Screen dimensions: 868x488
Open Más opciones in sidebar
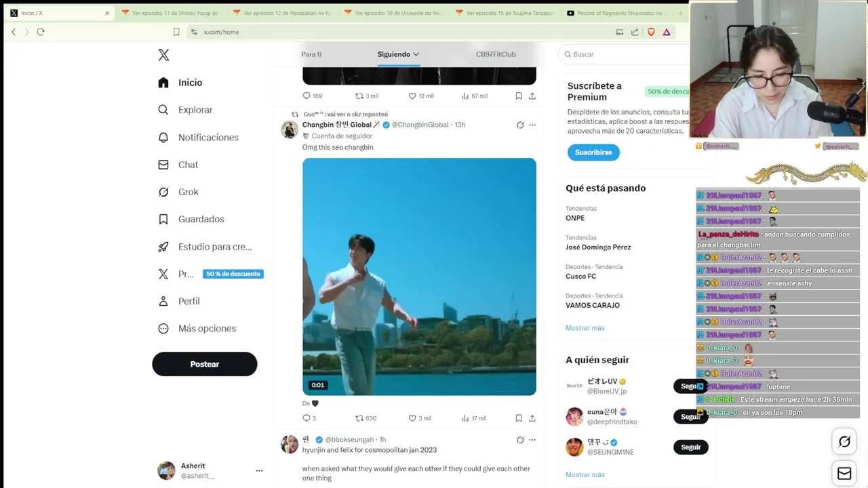[x=197, y=329]
